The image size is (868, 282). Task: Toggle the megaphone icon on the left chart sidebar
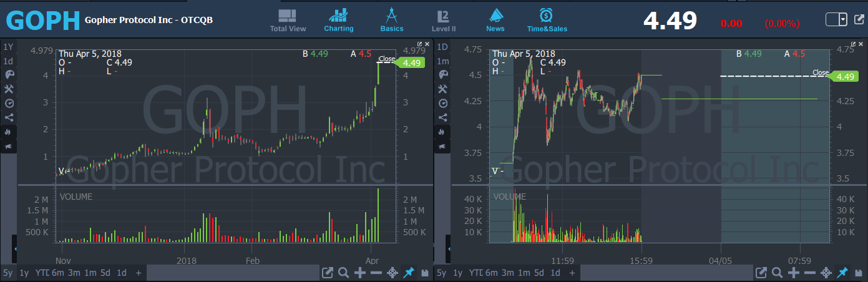(x=8, y=146)
